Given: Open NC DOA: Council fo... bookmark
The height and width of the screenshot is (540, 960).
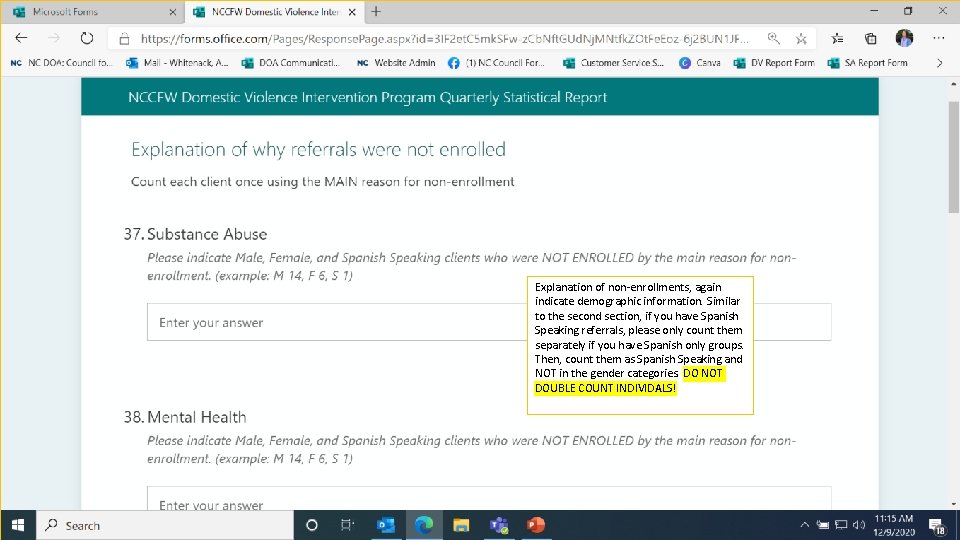Looking at the screenshot, I should click(x=62, y=62).
